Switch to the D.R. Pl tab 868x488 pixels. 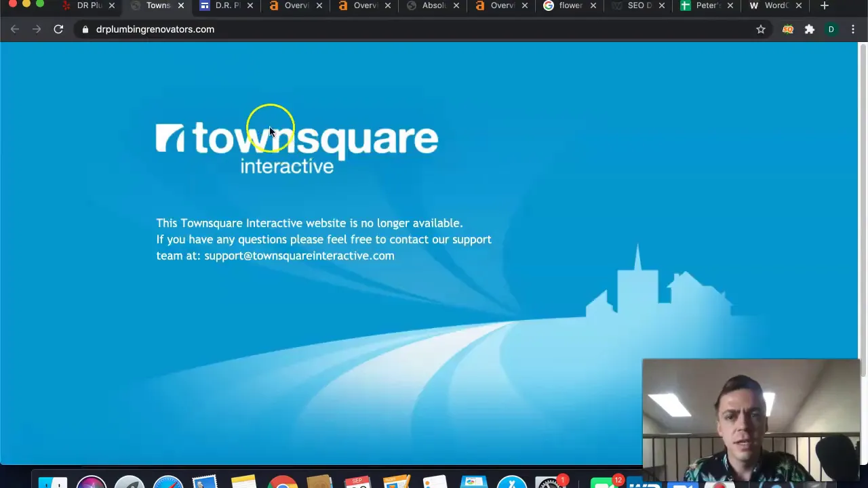pyautogui.click(x=227, y=5)
